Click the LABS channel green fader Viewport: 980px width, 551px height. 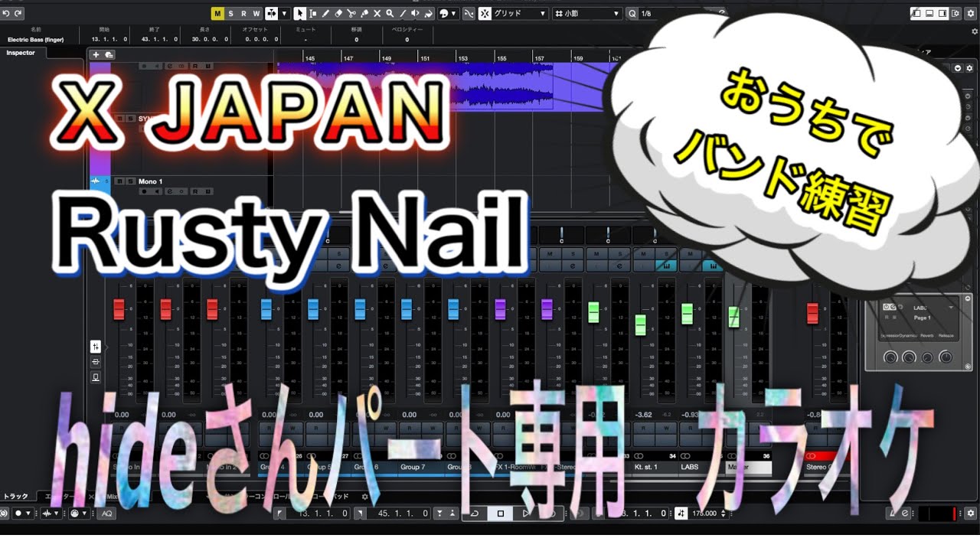point(687,314)
